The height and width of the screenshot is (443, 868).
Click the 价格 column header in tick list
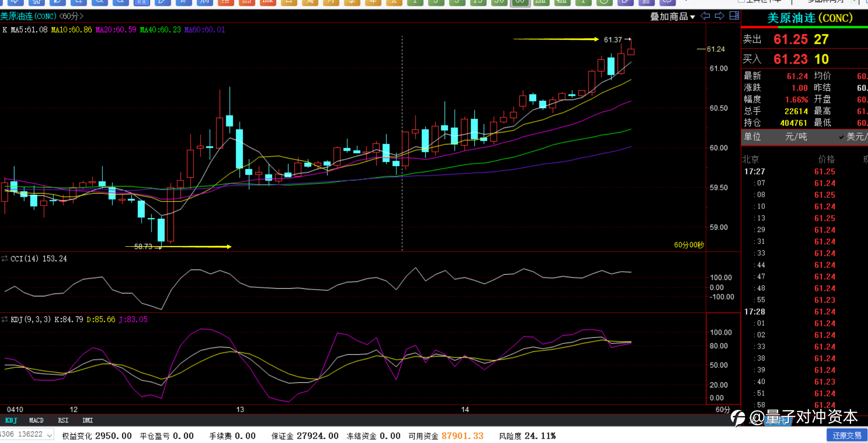pyautogui.click(x=826, y=159)
